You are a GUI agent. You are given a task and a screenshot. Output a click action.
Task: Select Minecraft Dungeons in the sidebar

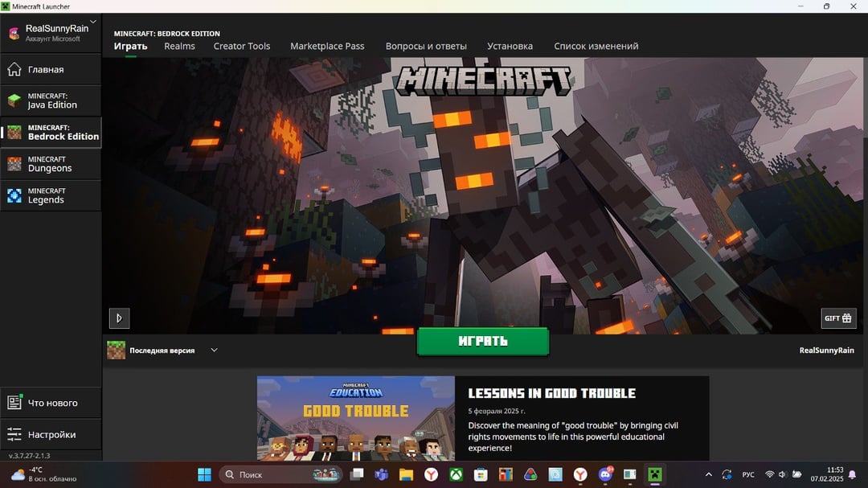51,163
